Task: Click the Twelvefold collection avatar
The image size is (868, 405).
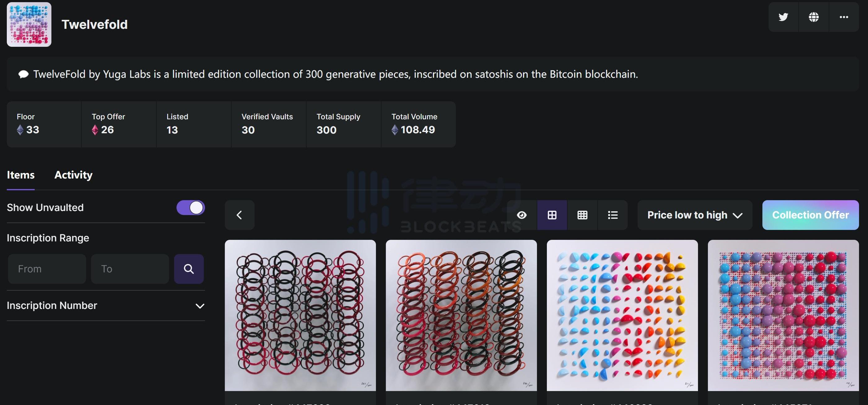Action: 29,24
